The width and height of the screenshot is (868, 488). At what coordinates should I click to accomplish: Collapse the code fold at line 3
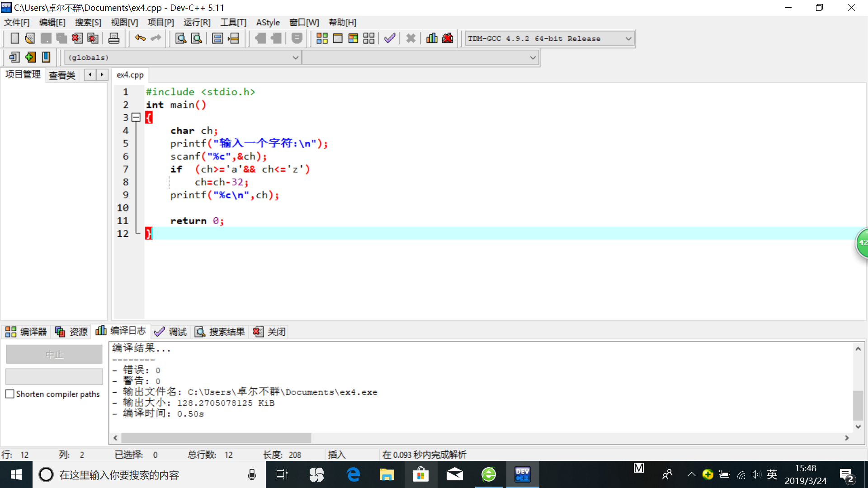pos(136,117)
